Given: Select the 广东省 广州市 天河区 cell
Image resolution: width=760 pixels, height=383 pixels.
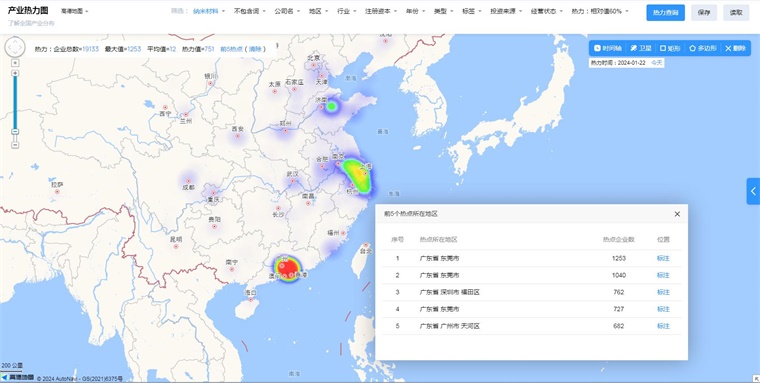Looking at the screenshot, I should [449, 326].
